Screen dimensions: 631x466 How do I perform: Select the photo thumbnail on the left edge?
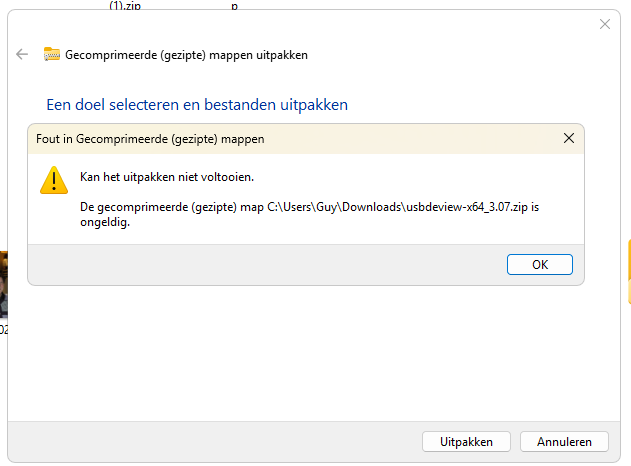pos(4,284)
